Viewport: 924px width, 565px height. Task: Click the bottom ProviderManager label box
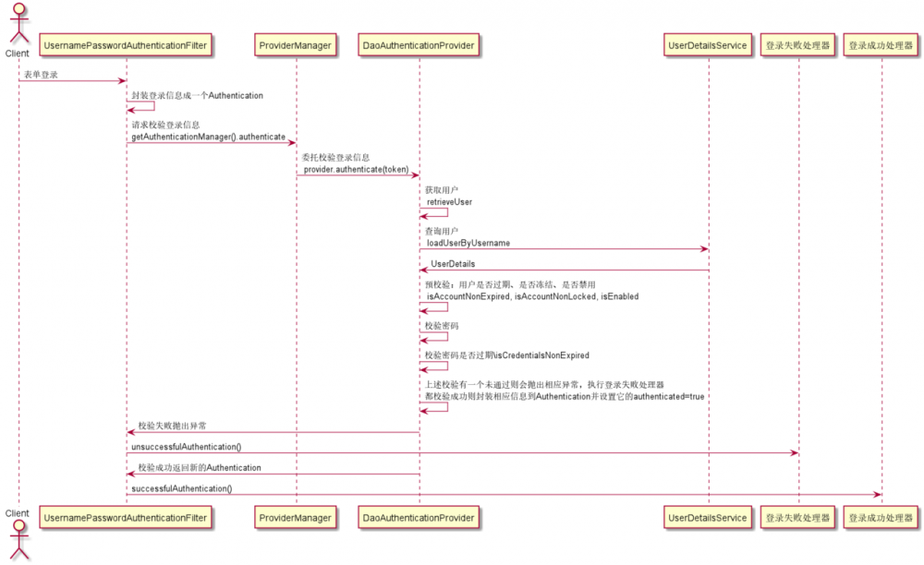(x=296, y=517)
